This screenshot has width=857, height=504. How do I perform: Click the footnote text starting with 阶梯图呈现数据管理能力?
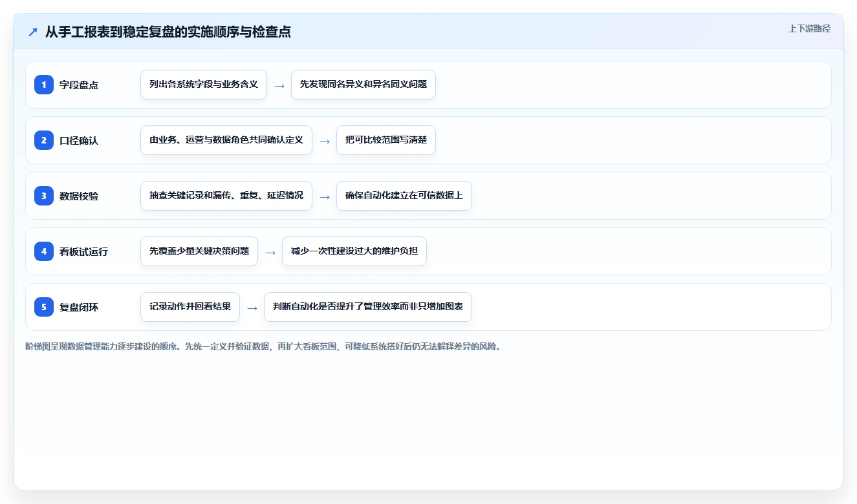pyautogui.click(x=263, y=346)
